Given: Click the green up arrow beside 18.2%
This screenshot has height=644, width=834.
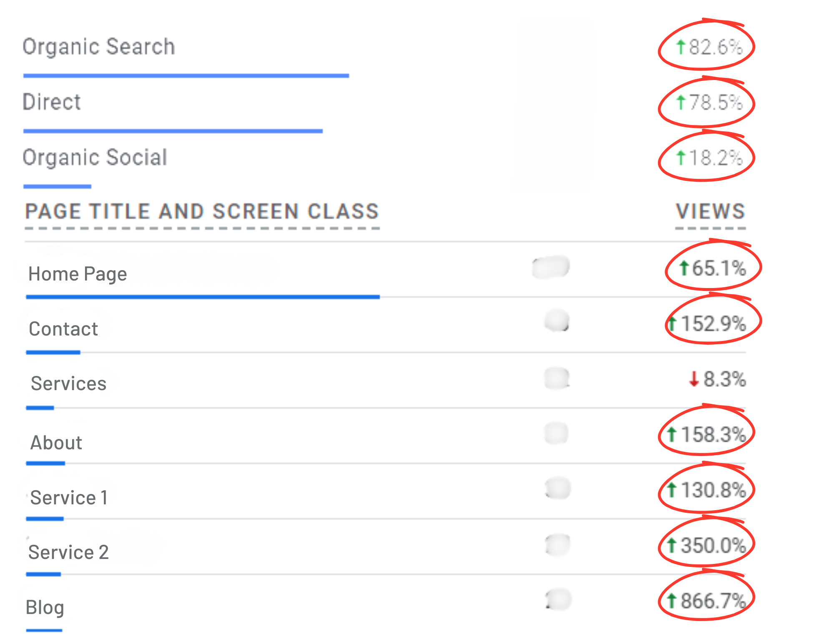Looking at the screenshot, I should point(681,158).
